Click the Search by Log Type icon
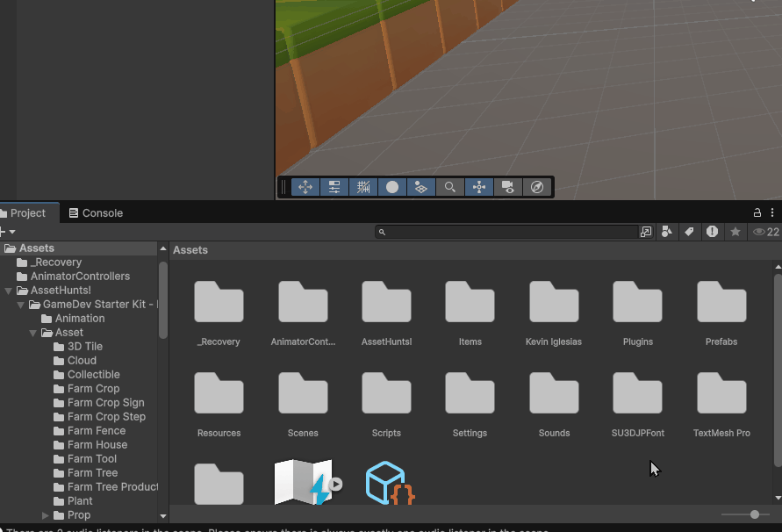 click(713, 232)
